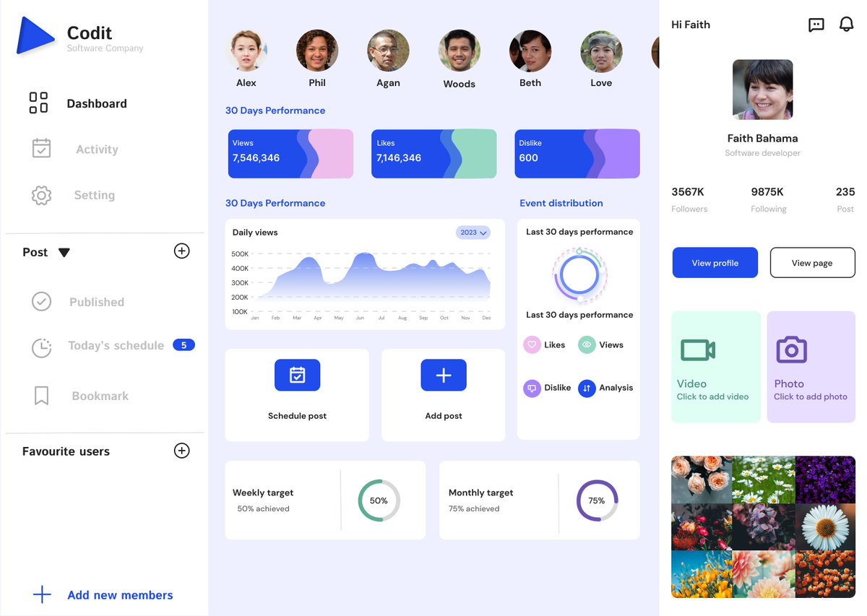Click the Likes 7,146,346 stat card
Viewport: 867px width, 616px height.
(433, 154)
